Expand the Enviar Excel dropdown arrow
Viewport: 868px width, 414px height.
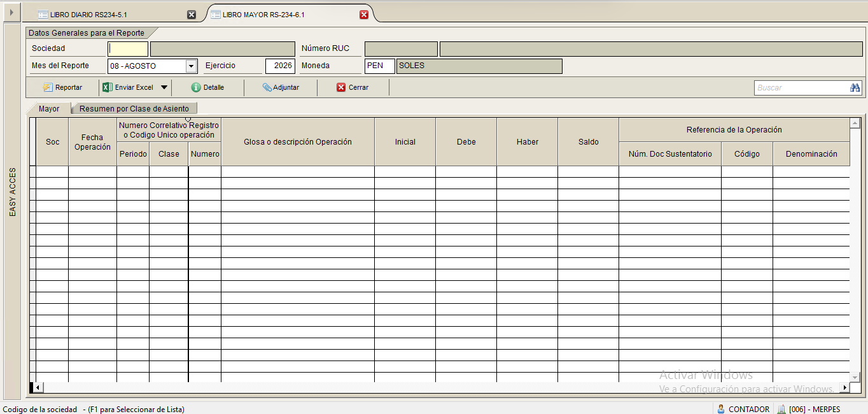tap(164, 87)
